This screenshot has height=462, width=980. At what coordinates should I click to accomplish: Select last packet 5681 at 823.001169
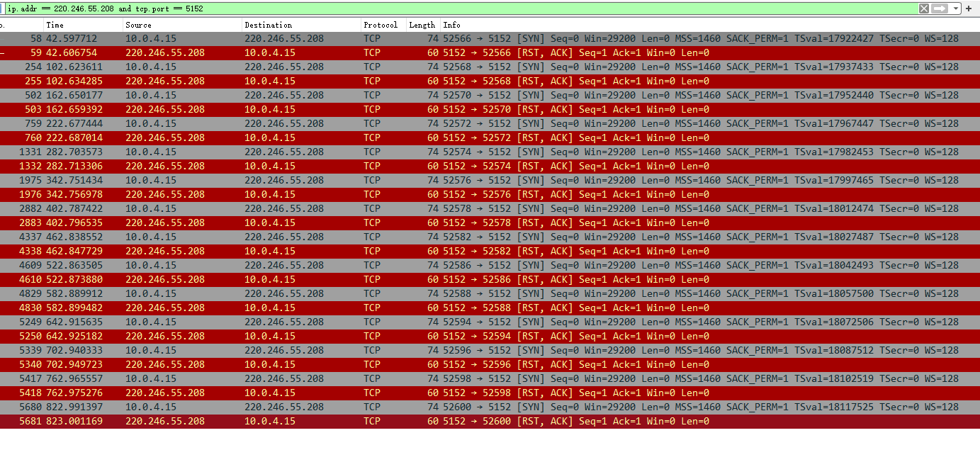coord(490,421)
